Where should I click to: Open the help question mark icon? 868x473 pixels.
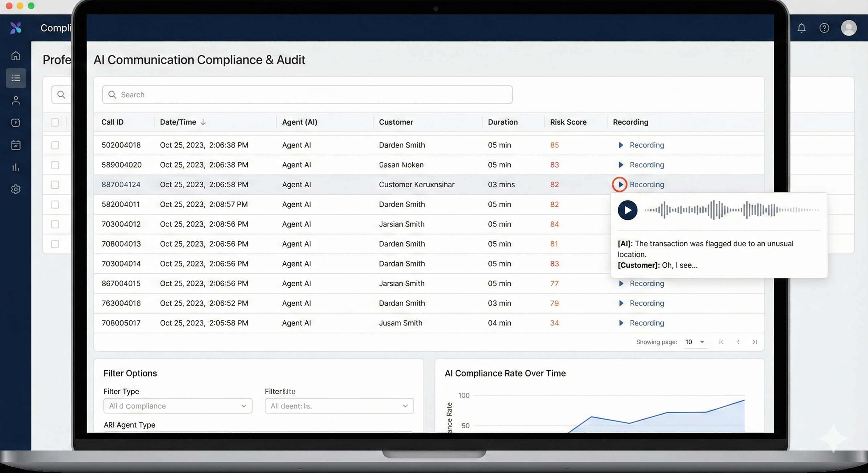[824, 28]
